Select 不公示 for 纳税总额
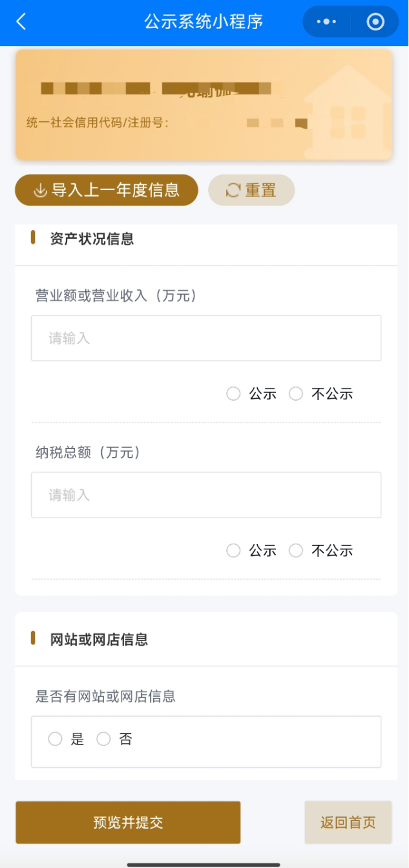Screen dimensions: 409x868 (x=296, y=551)
